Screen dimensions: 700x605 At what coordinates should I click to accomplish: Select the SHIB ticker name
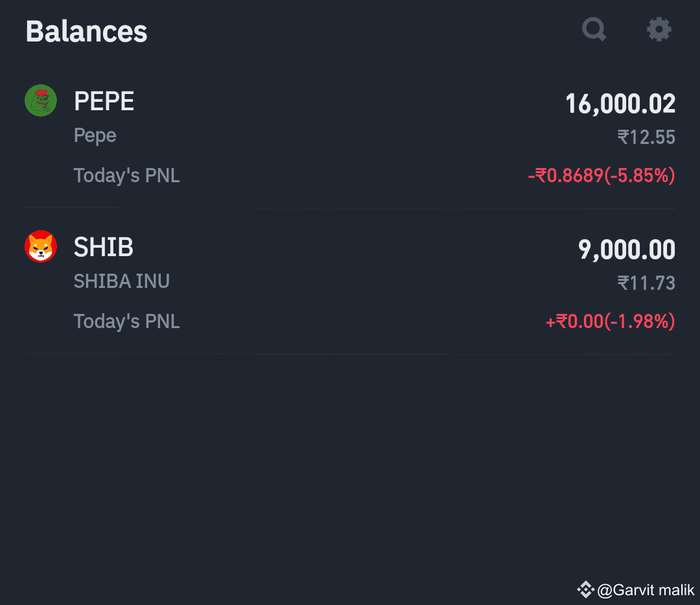[x=103, y=247]
